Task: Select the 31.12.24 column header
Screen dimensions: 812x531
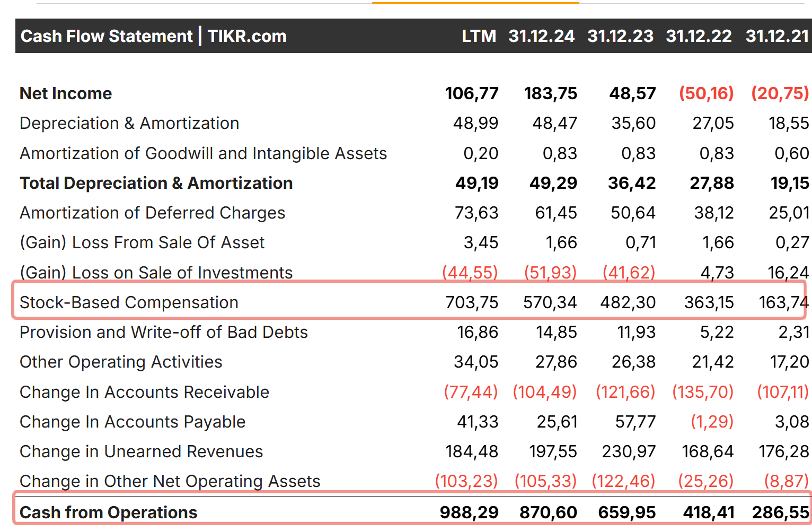Action: click(x=541, y=36)
